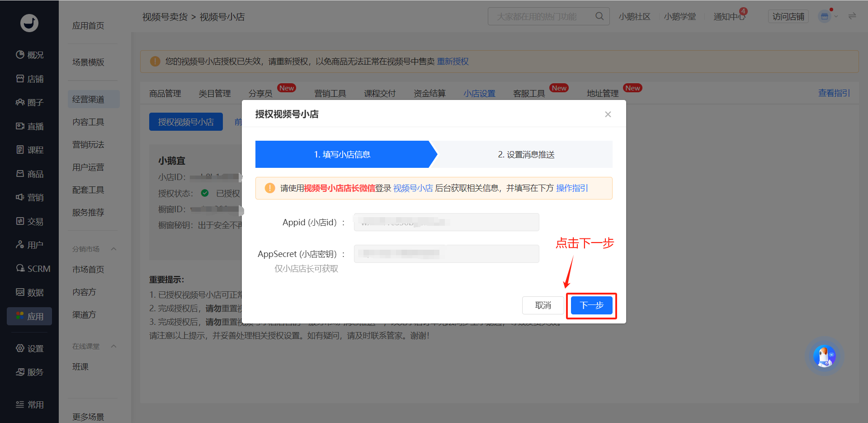The image size is (868, 423).
Task: Open 服务 in left sidebar
Action: (x=29, y=372)
